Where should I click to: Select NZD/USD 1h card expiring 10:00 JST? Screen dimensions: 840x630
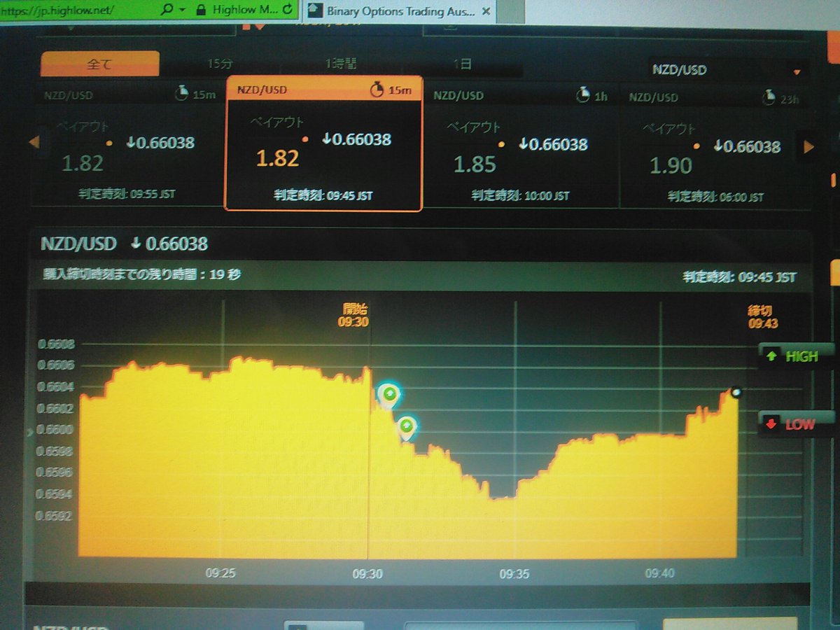click(520, 147)
